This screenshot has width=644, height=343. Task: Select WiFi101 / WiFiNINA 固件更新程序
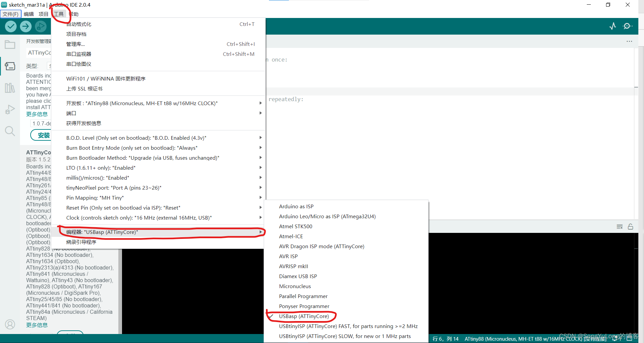158,79
